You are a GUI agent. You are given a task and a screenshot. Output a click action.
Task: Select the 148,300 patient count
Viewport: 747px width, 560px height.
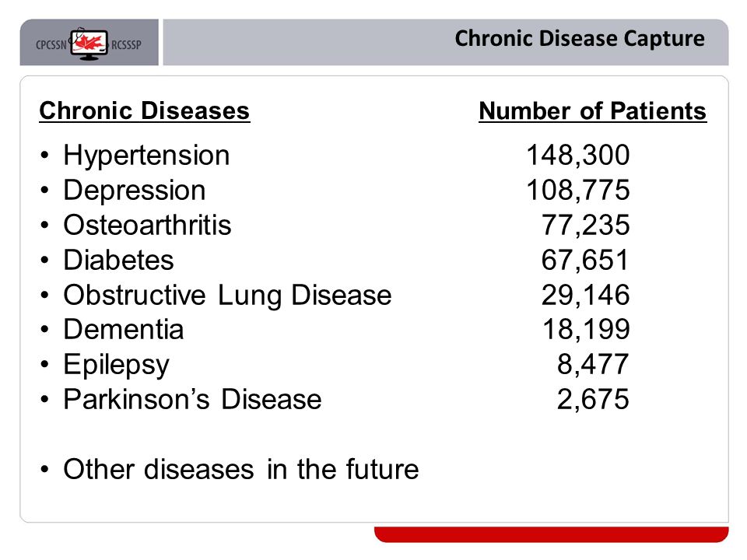578,156
